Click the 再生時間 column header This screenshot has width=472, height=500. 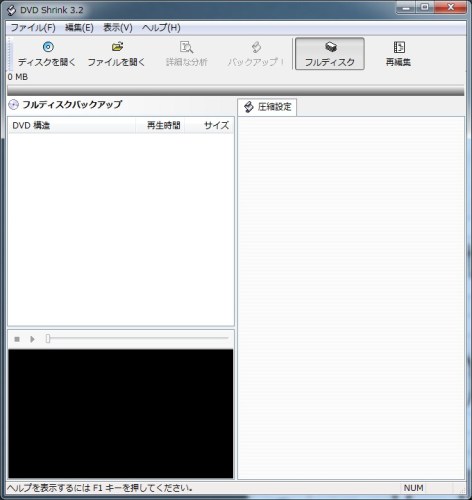point(160,125)
